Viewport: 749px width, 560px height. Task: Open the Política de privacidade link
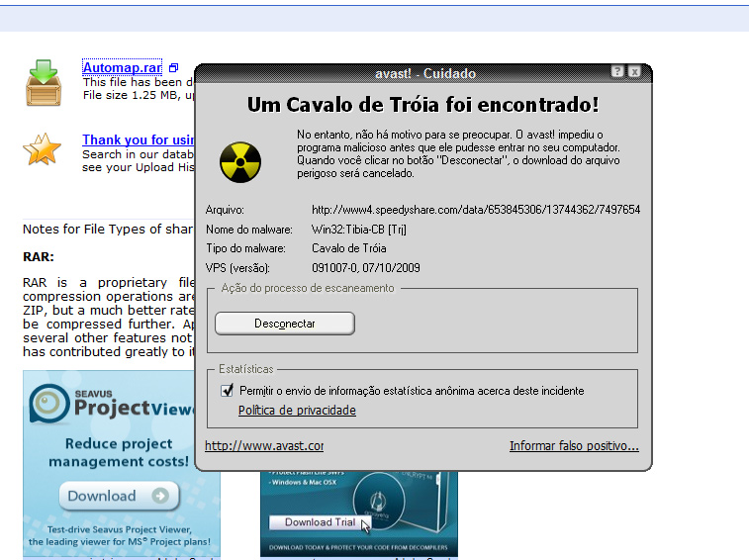pyautogui.click(x=297, y=411)
